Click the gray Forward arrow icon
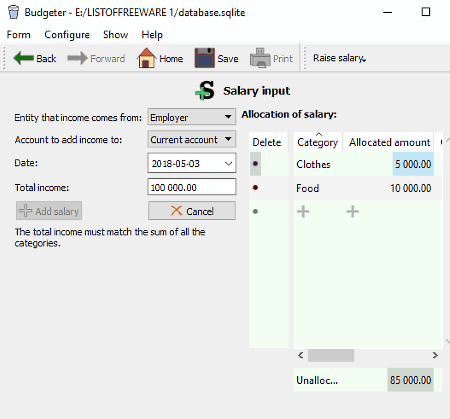450x419 pixels. (x=77, y=58)
